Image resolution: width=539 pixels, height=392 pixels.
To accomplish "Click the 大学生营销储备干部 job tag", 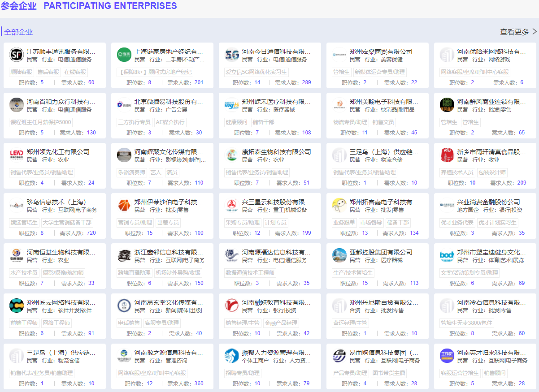I will click(67, 223).
